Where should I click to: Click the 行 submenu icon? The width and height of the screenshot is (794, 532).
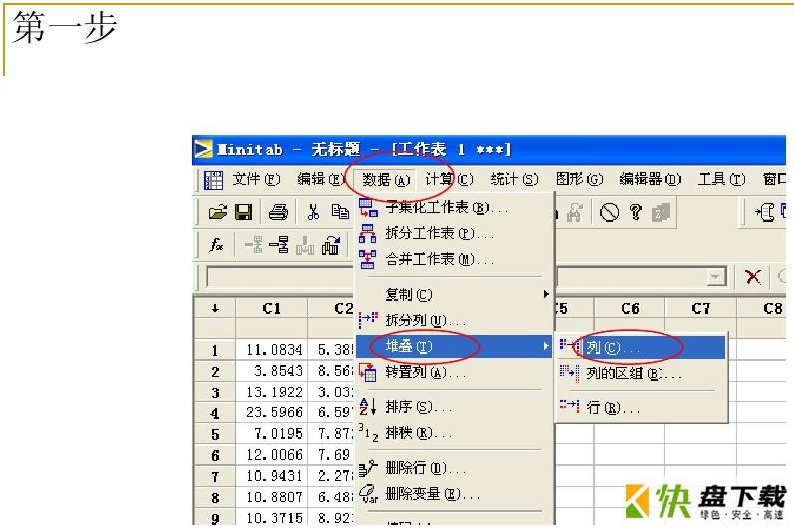[569, 405]
